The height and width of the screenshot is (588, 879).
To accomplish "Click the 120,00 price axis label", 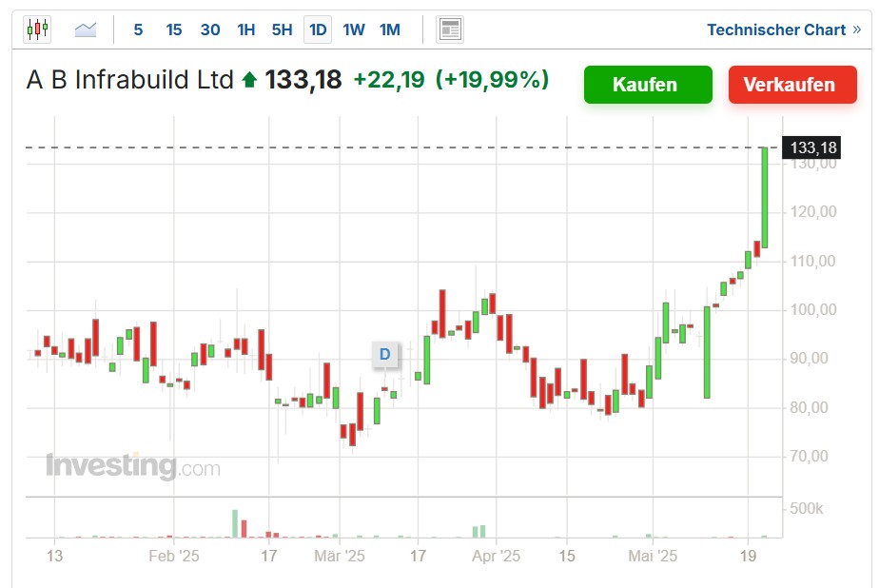I will [812, 212].
